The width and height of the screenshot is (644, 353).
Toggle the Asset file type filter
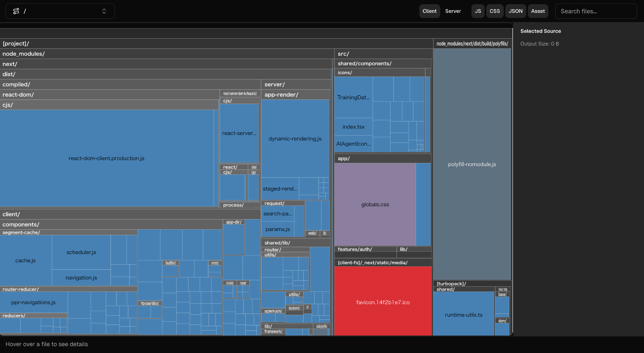pos(538,11)
